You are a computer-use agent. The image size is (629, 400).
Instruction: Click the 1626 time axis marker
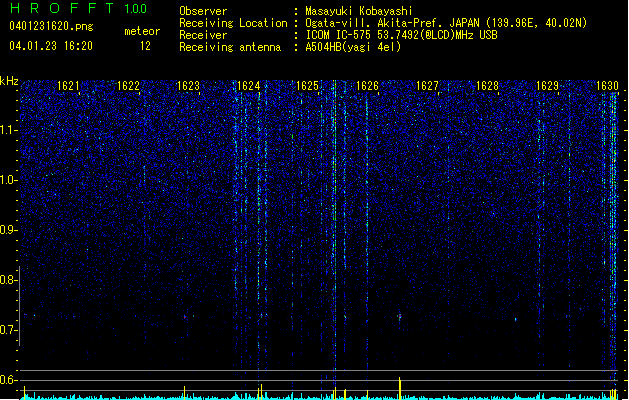(367, 86)
